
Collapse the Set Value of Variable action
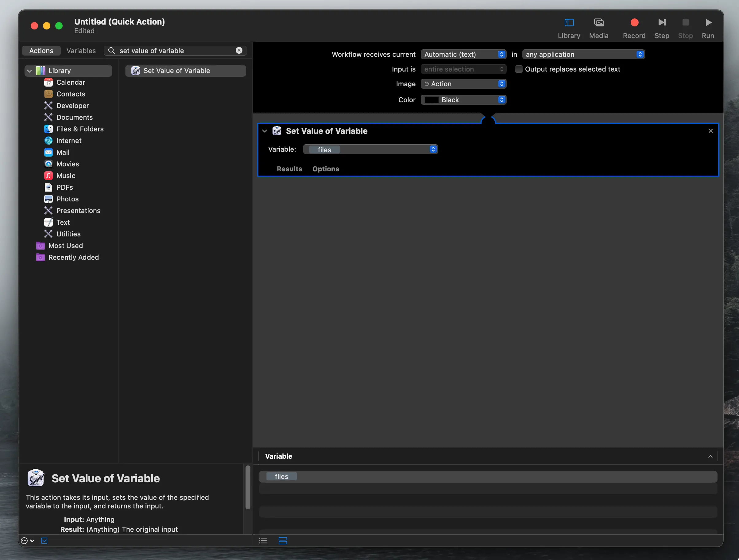(265, 131)
